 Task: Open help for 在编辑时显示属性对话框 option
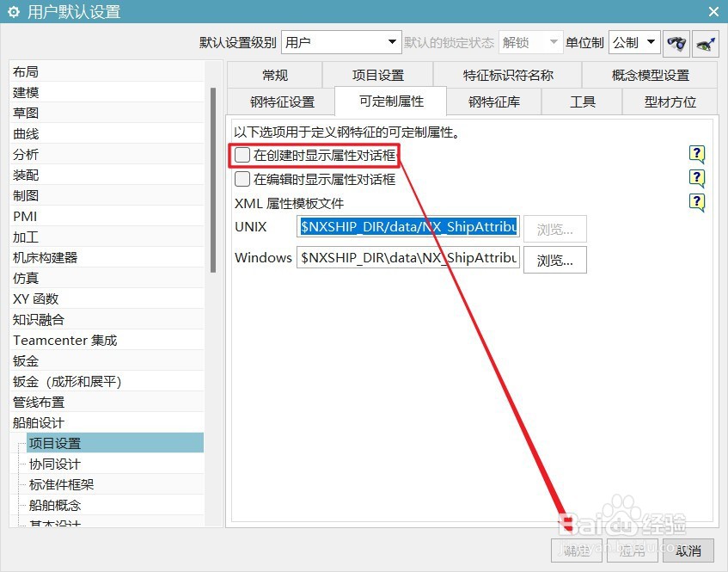[x=696, y=179]
